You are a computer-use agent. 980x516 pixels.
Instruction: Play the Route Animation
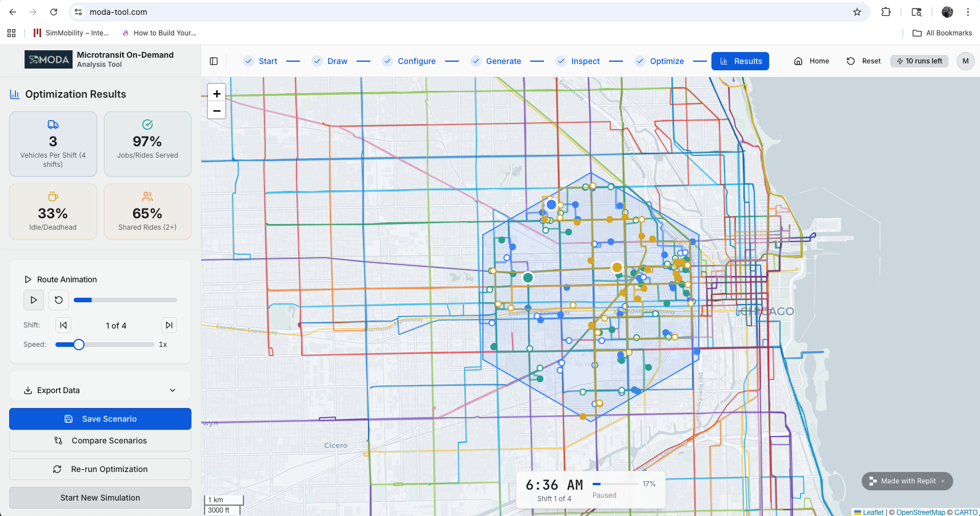click(33, 299)
